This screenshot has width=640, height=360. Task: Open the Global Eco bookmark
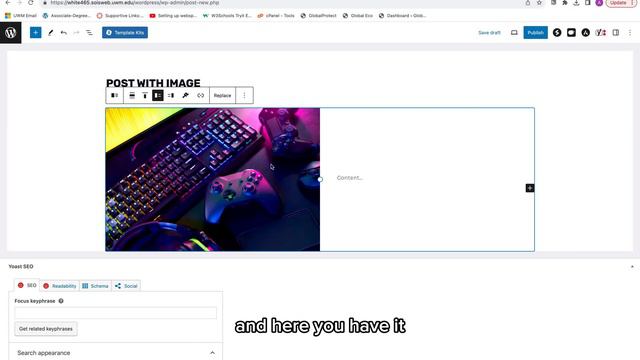tap(358, 16)
